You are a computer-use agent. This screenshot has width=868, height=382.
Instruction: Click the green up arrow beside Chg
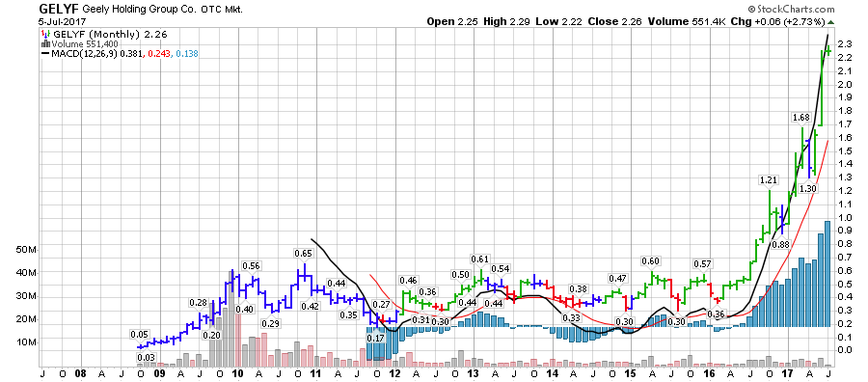pos(831,21)
